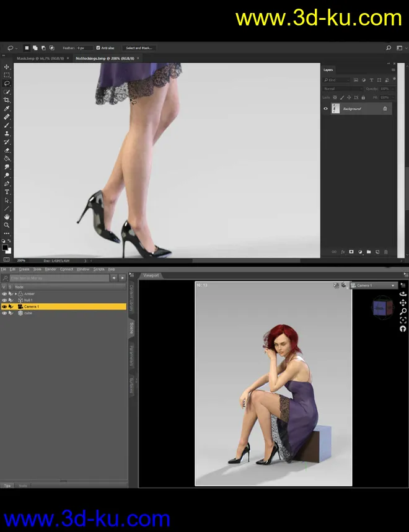409x532 pixels.
Task: Choose the Horizontal Type tool
Action: tap(7, 192)
